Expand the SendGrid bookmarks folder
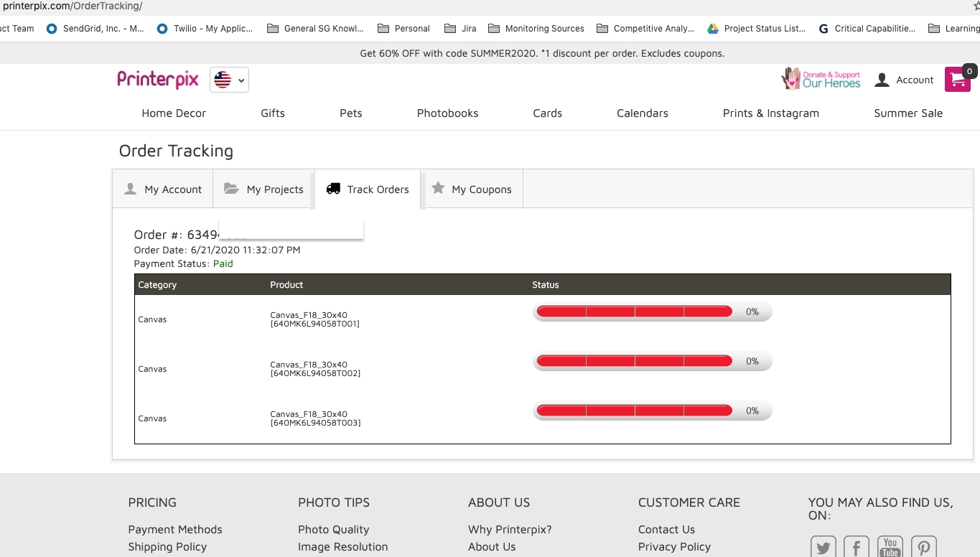980x557 pixels. (x=95, y=29)
